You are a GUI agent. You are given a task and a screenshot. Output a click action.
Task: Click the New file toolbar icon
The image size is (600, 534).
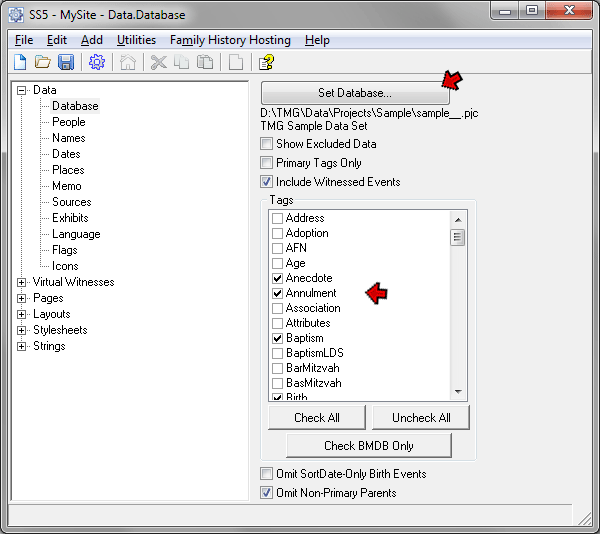click(20, 62)
